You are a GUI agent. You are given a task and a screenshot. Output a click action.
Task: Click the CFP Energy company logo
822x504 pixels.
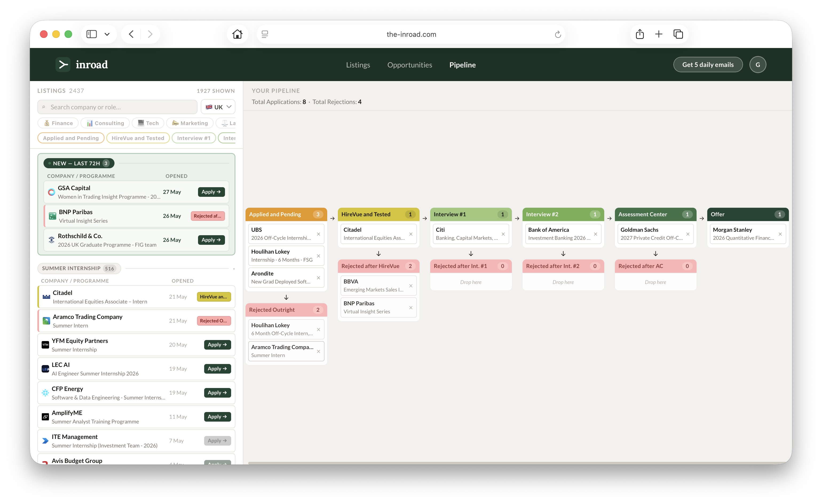click(x=45, y=393)
